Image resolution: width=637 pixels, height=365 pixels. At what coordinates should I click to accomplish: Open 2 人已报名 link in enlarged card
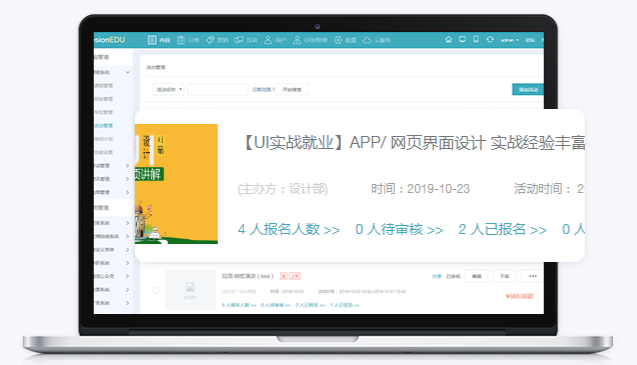pyautogui.click(x=503, y=229)
